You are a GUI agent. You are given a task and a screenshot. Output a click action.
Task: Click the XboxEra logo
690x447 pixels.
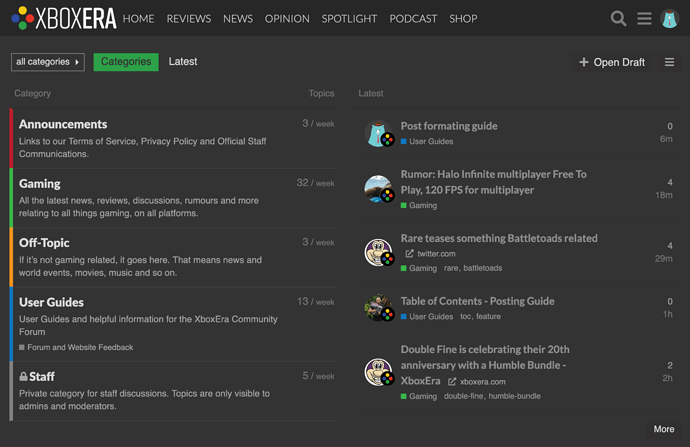coord(64,18)
